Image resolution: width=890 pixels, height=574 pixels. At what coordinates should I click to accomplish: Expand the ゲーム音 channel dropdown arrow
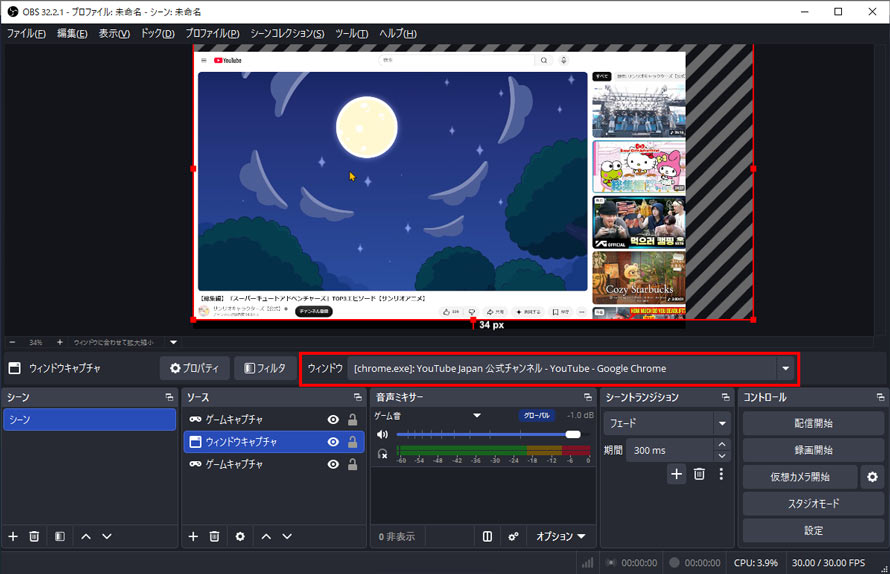coord(477,416)
